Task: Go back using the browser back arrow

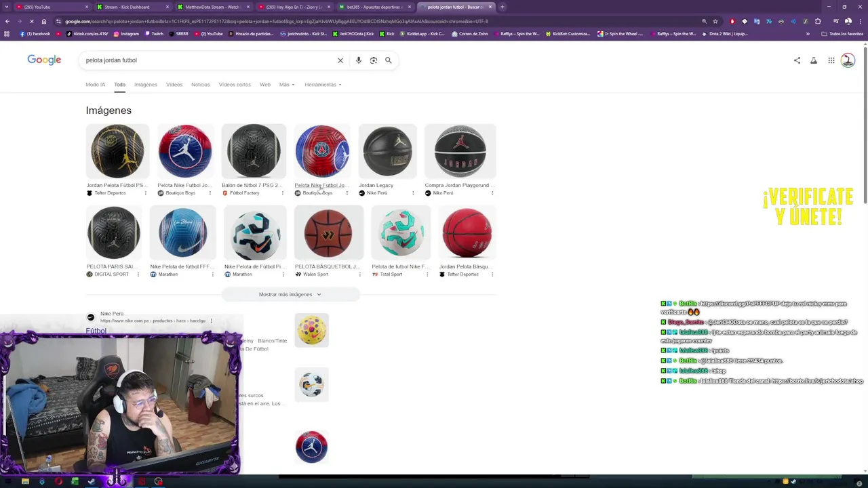Action: point(7,21)
